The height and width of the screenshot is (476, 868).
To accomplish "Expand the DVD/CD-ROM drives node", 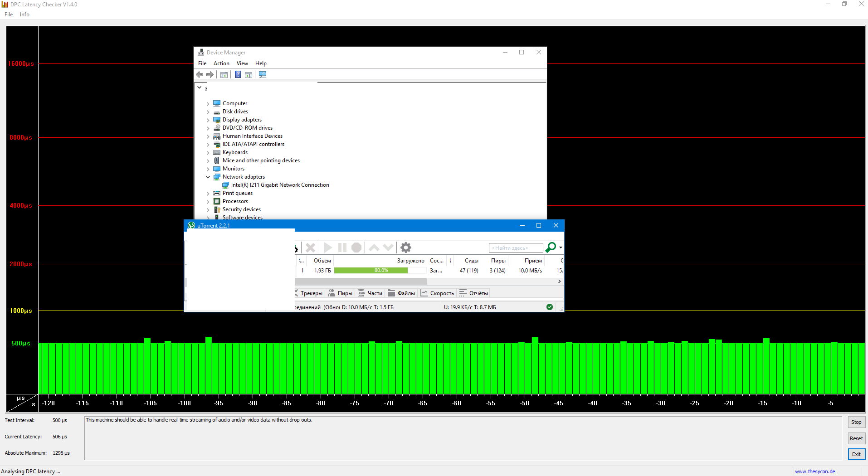I will 208,128.
